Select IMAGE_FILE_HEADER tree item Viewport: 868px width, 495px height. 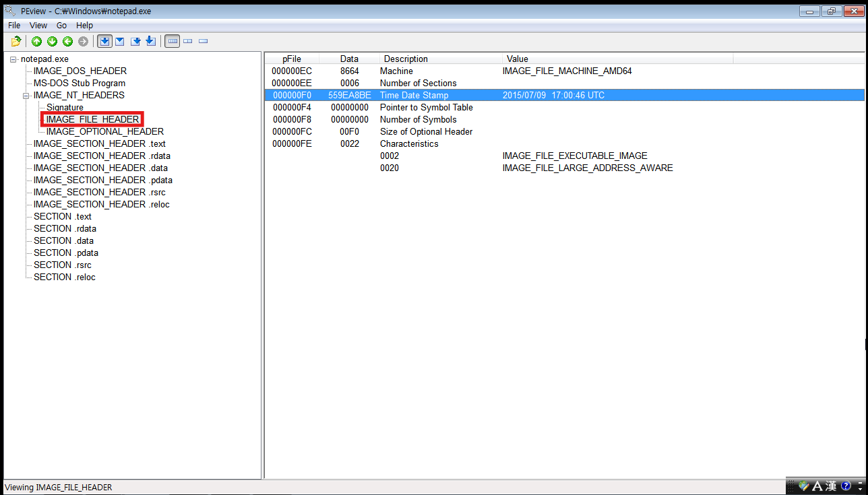tap(92, 119)
